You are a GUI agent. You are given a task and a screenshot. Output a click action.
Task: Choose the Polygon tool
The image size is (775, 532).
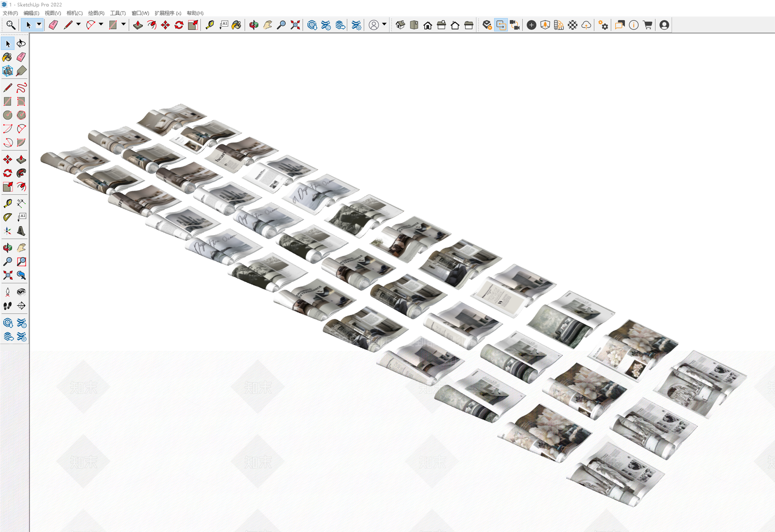pyautogui.click(x=21, y=115)
